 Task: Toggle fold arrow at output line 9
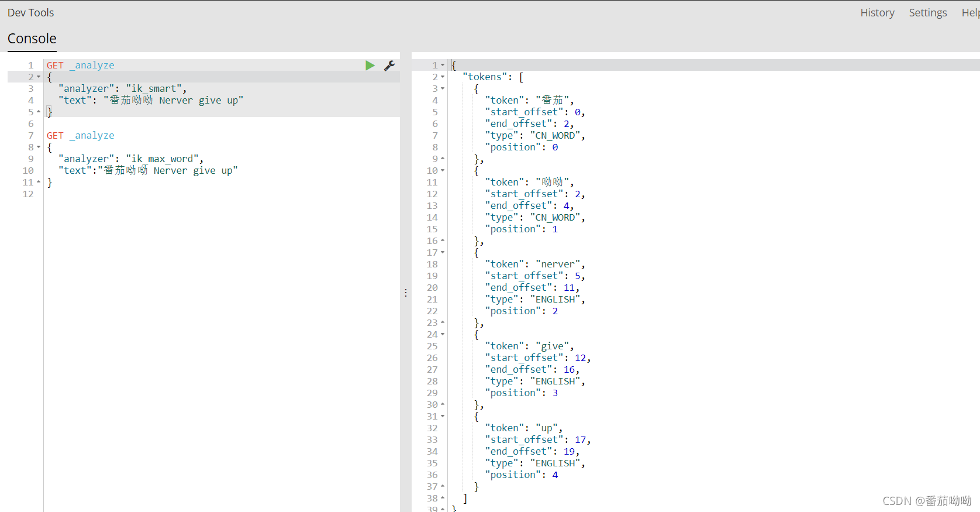tap(443, 159)
